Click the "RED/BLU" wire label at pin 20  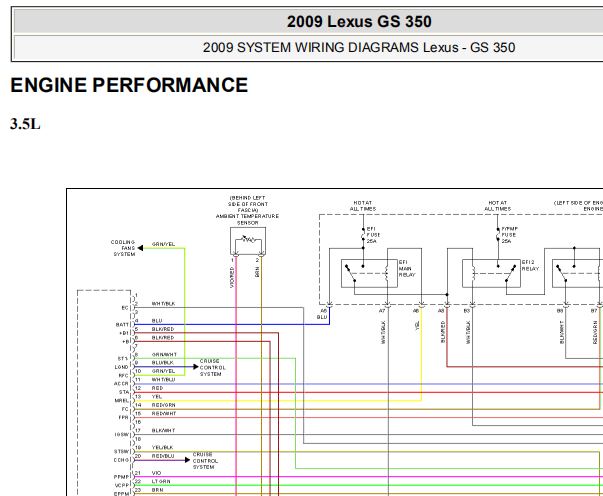[163, 456]
